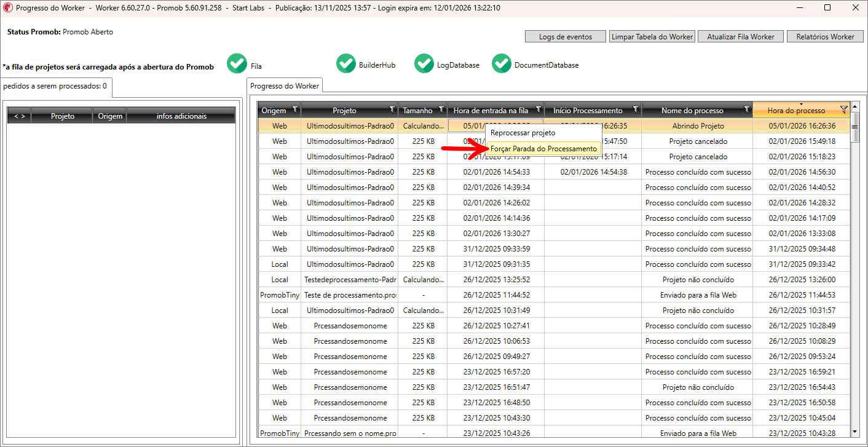Open filter for Nome do processo column
The width and height of the screenshot is (868, 447).
746,110
